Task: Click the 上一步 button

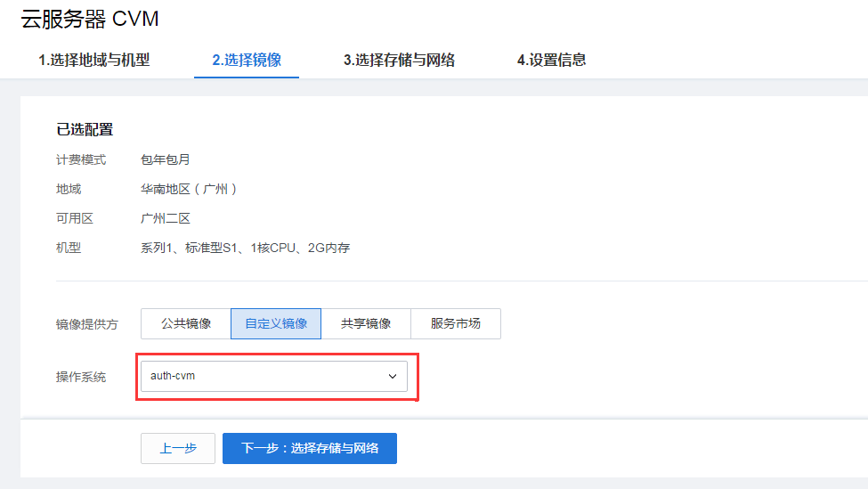Action: pos(178,449)
